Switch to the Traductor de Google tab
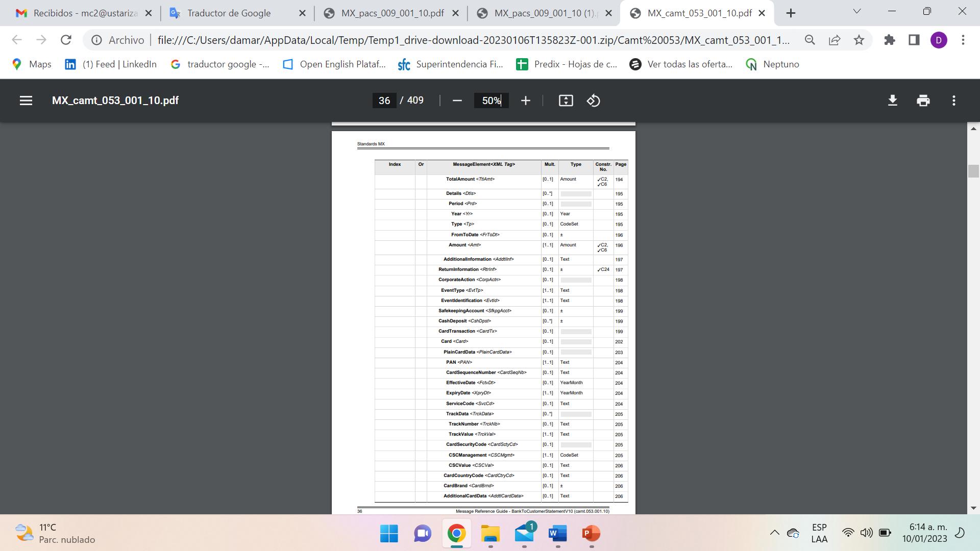The height and width of the screenshot is (551, 980). tap(229, 13)
